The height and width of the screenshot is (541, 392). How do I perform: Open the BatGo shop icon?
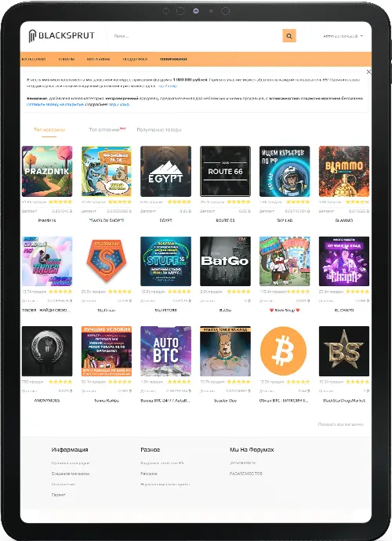pos(225,261)
